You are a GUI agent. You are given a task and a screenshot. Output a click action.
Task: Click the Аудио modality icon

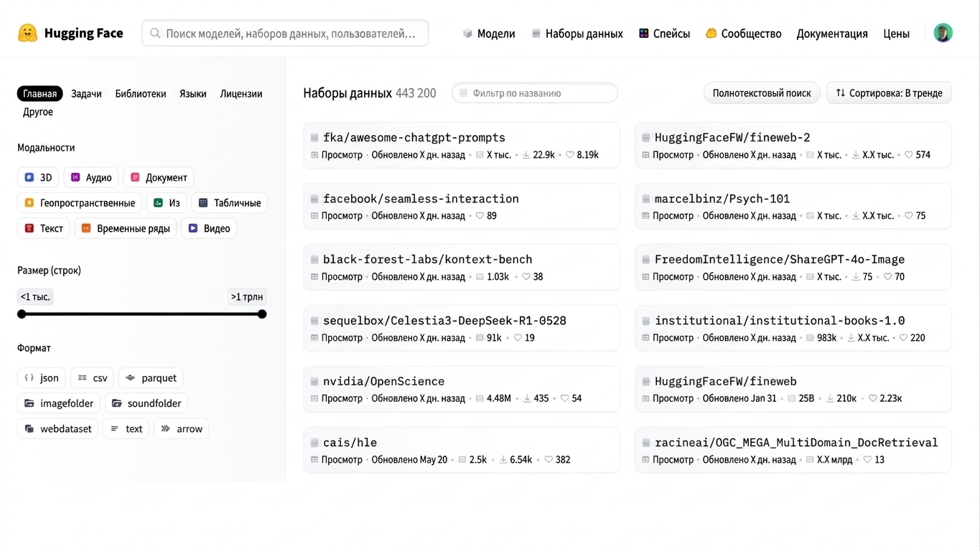[x=75, y=177]
